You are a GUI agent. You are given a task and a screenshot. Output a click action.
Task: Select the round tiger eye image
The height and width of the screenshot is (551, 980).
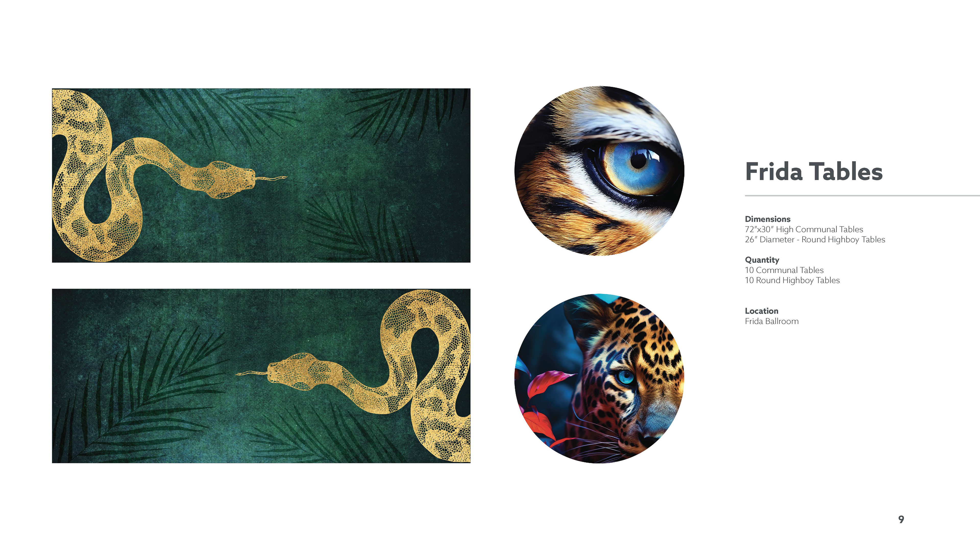pos(599,171)
